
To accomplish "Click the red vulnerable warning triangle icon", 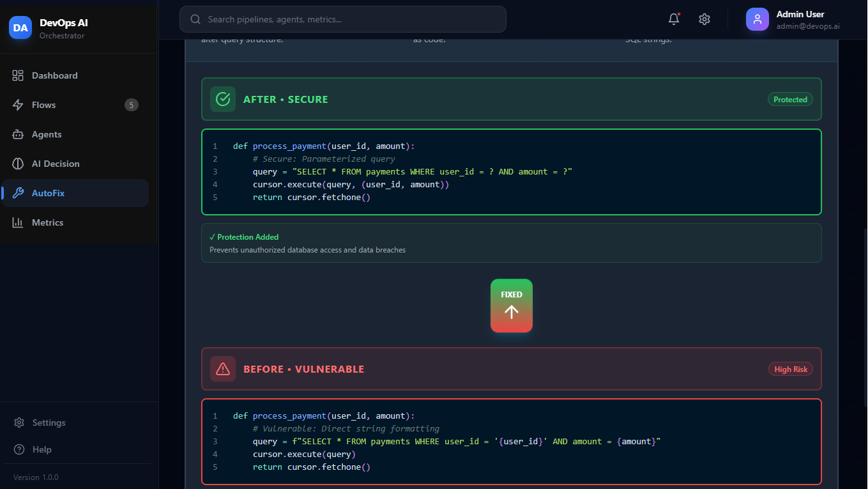I will (x=223, y=369).
